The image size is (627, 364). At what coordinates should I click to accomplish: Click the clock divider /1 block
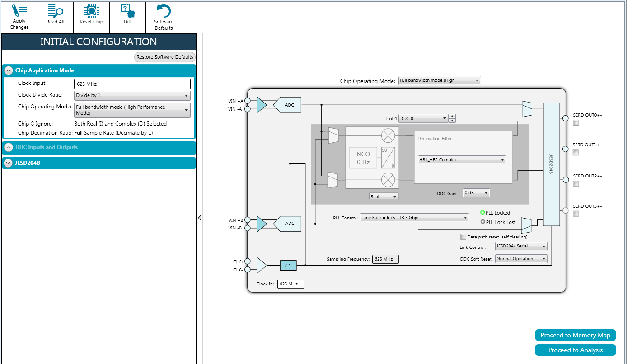288,266
